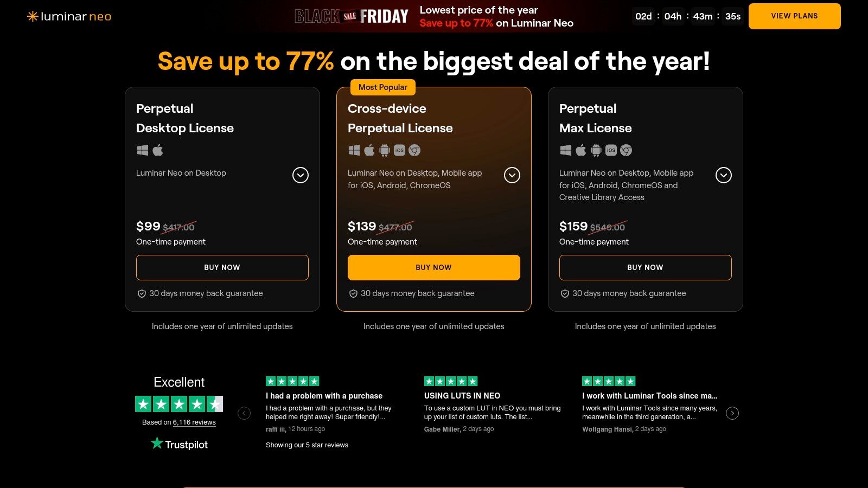
Task: Buy the $99 Perpetual Desktop License
Action: point(222,267)
